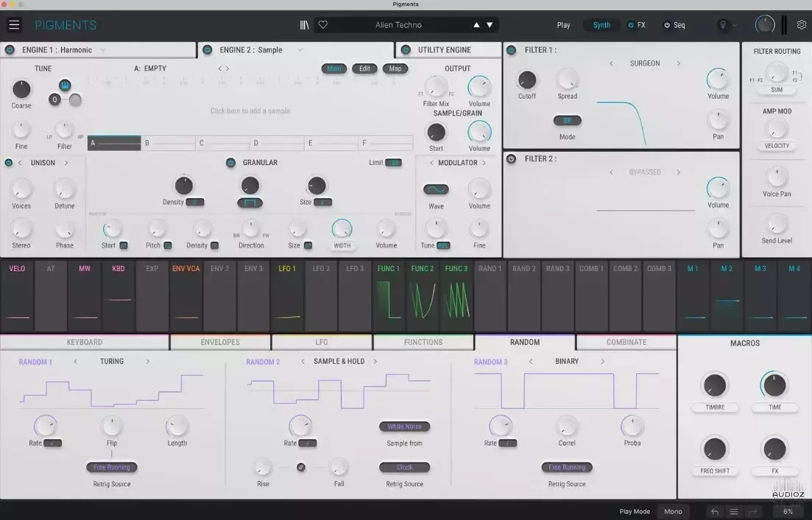Select the LFO 1 modulation source
The width and height of the screenshot is (812, 520).
click(287, 296)
